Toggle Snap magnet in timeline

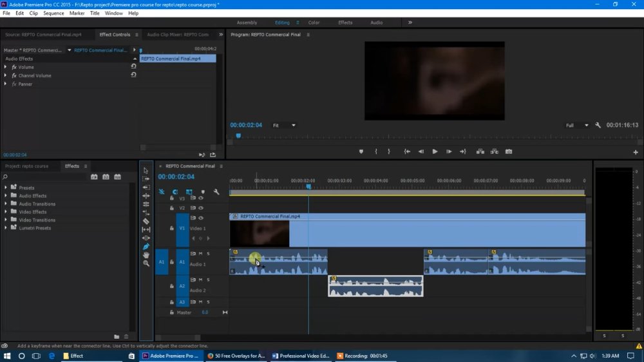point(175,192)
